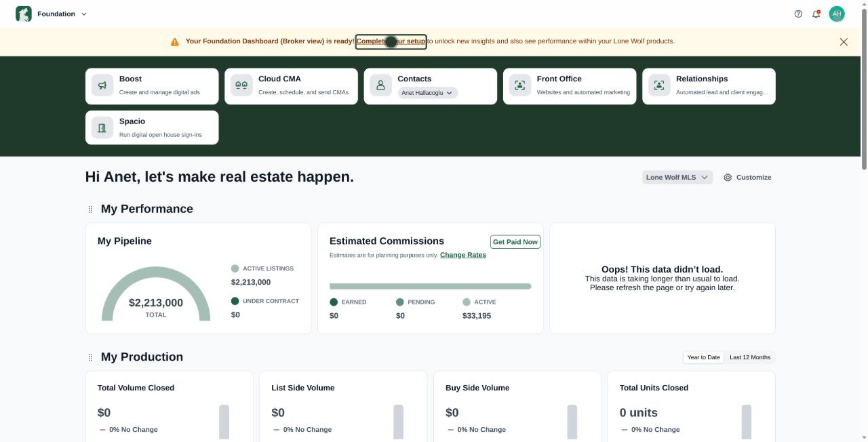Viewport: 868px width, 442px height.
Task: Click the Earned legend dot
Action: pyautogui.click(x=334, y=302)
